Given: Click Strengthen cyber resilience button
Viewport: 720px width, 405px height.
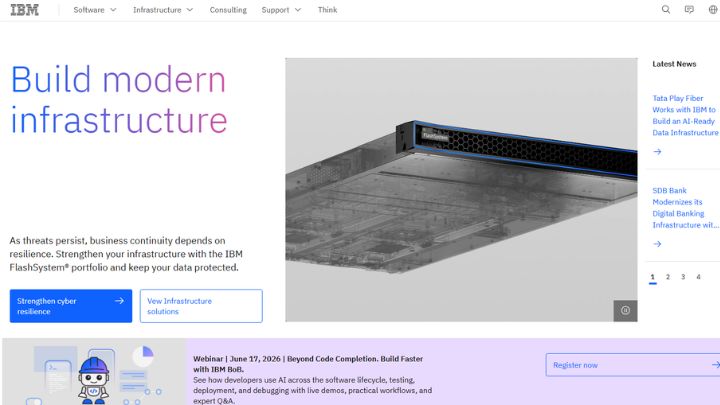Looking at the screenshot, I should click(71, 306).
